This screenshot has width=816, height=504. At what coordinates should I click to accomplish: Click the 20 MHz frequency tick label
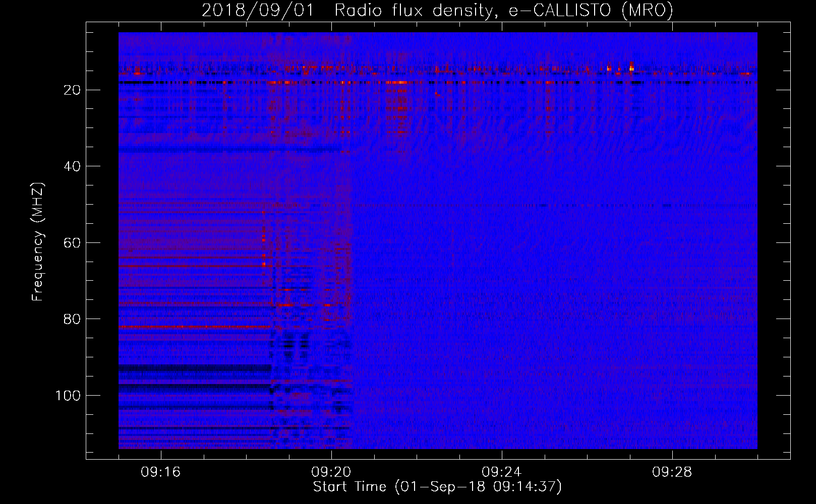72,90
